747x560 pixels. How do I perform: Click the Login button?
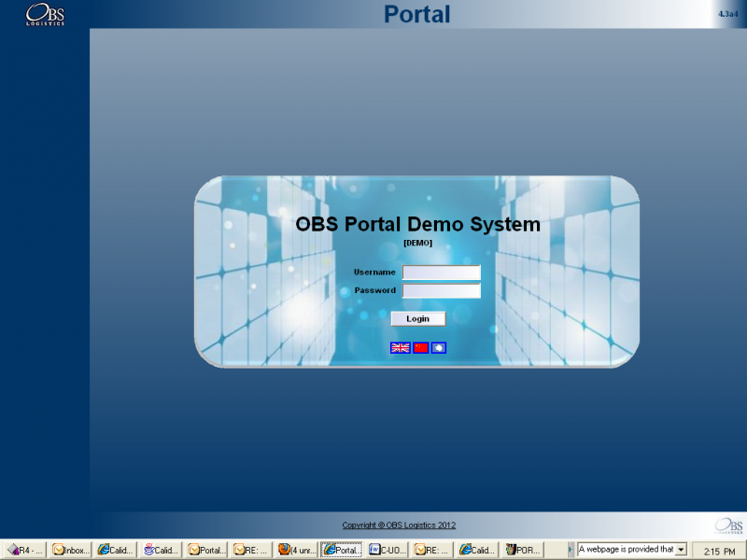(x=418, y=318)
